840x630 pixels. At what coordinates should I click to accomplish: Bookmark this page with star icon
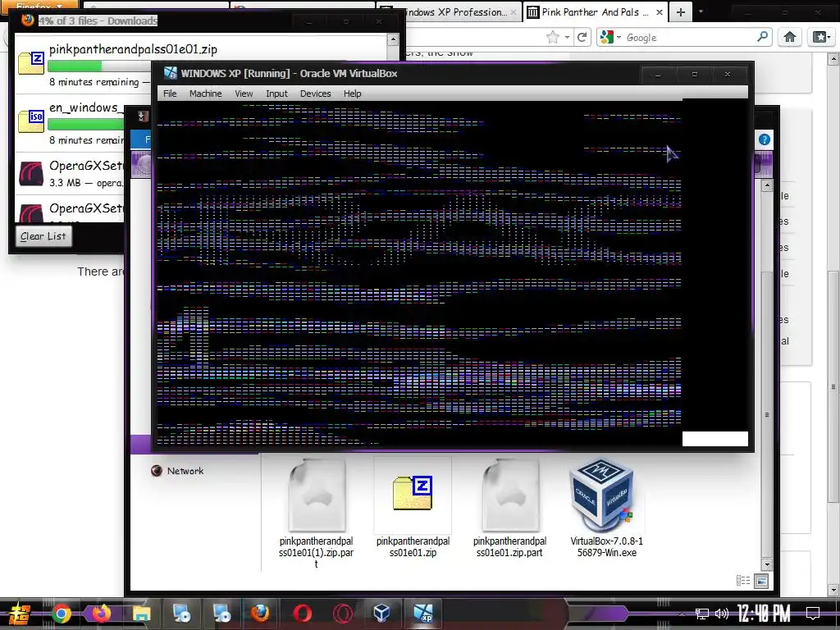552,37
